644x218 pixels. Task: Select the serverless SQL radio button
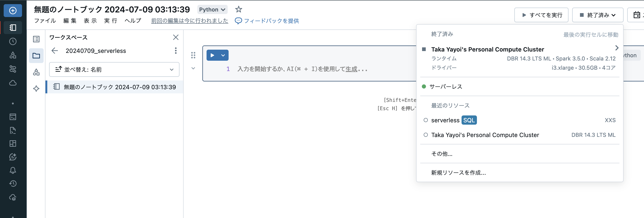pyautogui.click(x=426, y=120)
